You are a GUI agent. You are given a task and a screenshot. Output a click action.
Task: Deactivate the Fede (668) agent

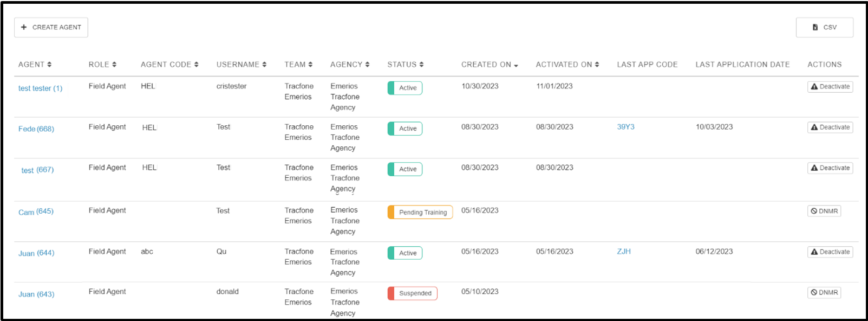(x=830, y=127)
